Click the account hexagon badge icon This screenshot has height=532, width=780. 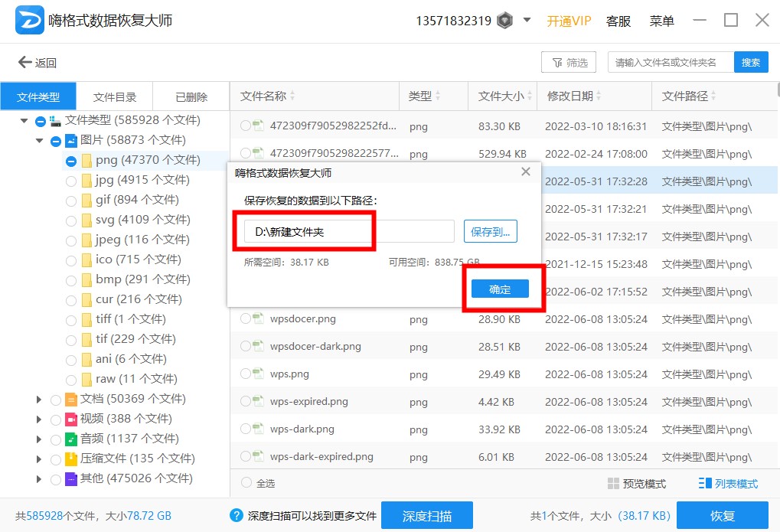point(505,21)
